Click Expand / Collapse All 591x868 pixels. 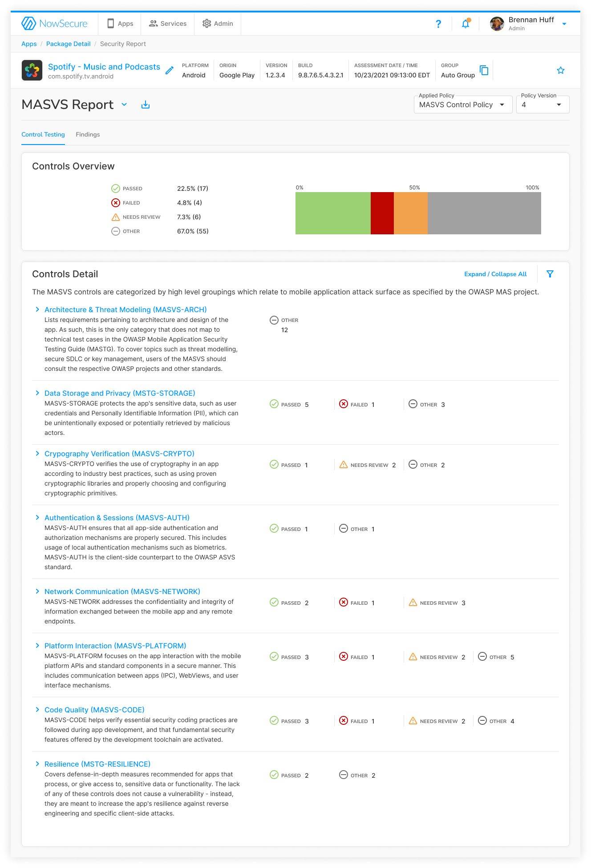[x=495, y=274]
